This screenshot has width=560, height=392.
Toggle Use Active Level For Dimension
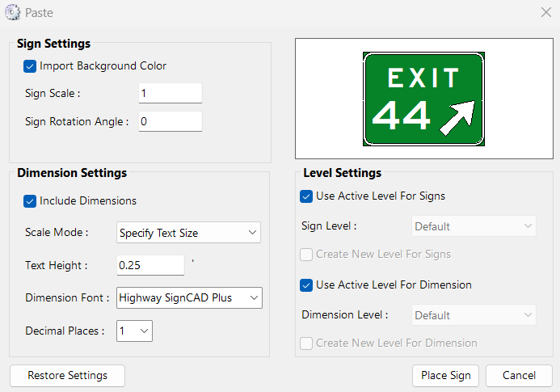[x=306, y=285]
